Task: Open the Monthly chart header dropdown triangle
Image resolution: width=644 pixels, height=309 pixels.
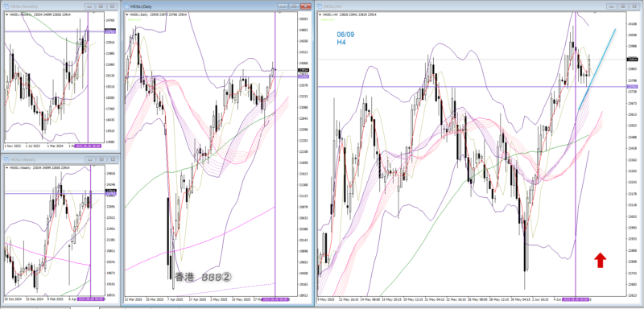Action: click(6, 14)
